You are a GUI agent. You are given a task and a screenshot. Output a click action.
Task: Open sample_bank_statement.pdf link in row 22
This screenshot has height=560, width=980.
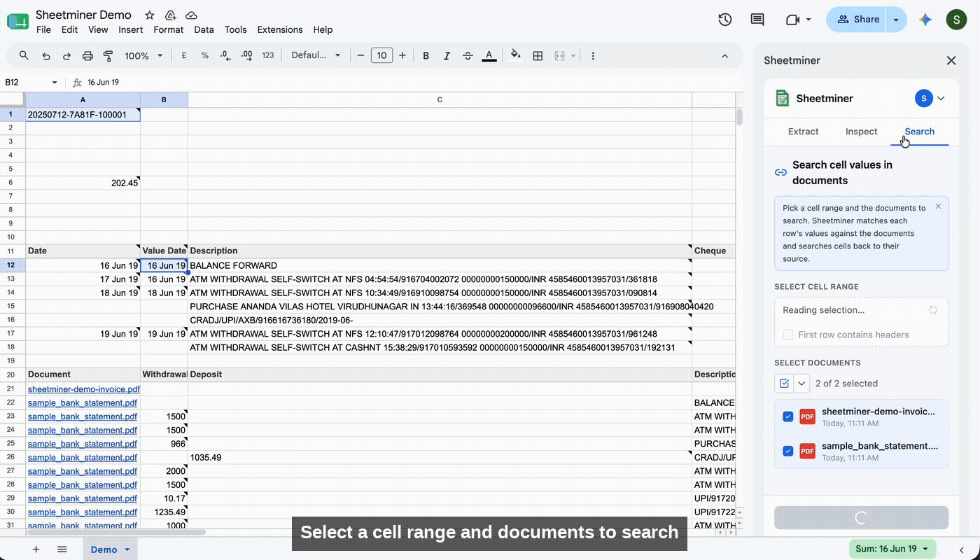[83, 402]
